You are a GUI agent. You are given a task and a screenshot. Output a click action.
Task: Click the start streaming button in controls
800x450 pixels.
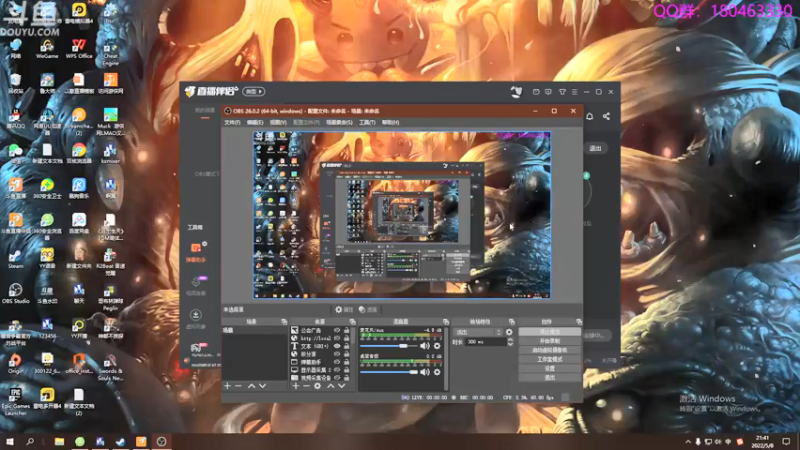(x=549, y=332)
